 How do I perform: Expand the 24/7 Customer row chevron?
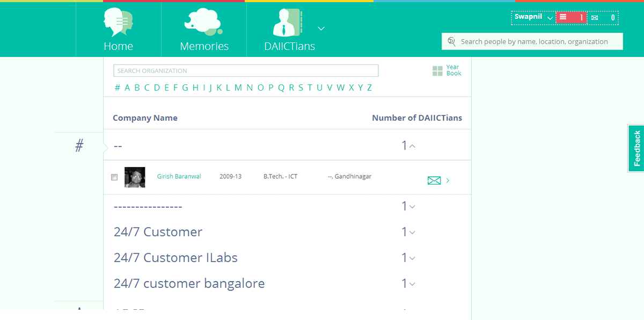pyautogui.click(x=412, y=232)
